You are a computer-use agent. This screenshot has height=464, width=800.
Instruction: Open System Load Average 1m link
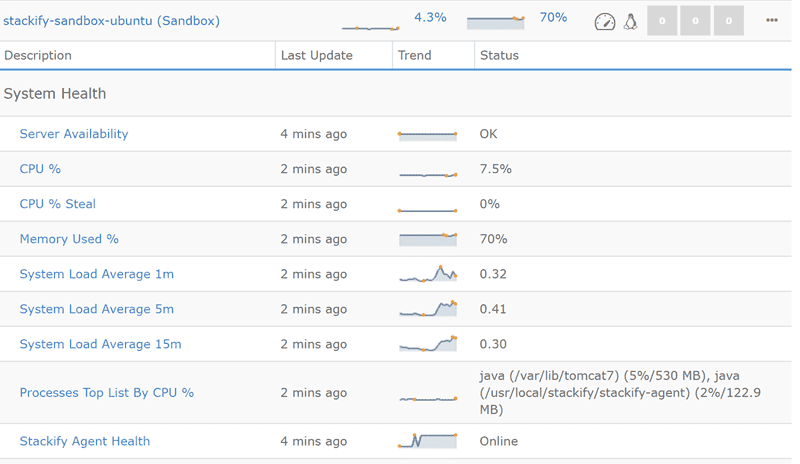click(x=97, y=274)
